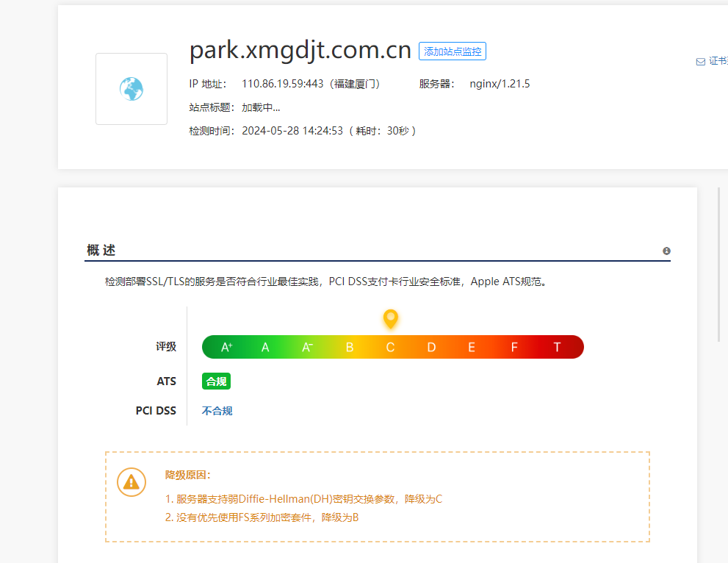Open the globe site favicon thumbnail
This screenshot has height=563, width=728.
click(x=131, y=89)
